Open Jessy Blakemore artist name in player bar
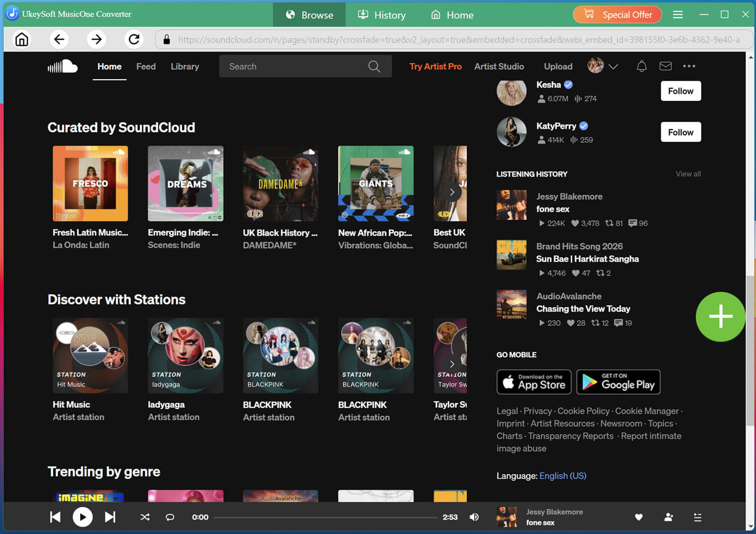756x534 pixels. 554,512
